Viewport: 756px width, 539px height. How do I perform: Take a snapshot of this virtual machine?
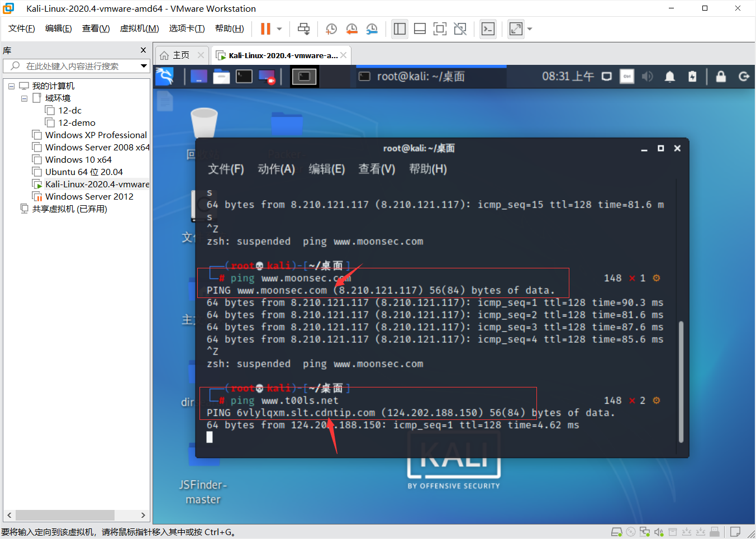331,29
